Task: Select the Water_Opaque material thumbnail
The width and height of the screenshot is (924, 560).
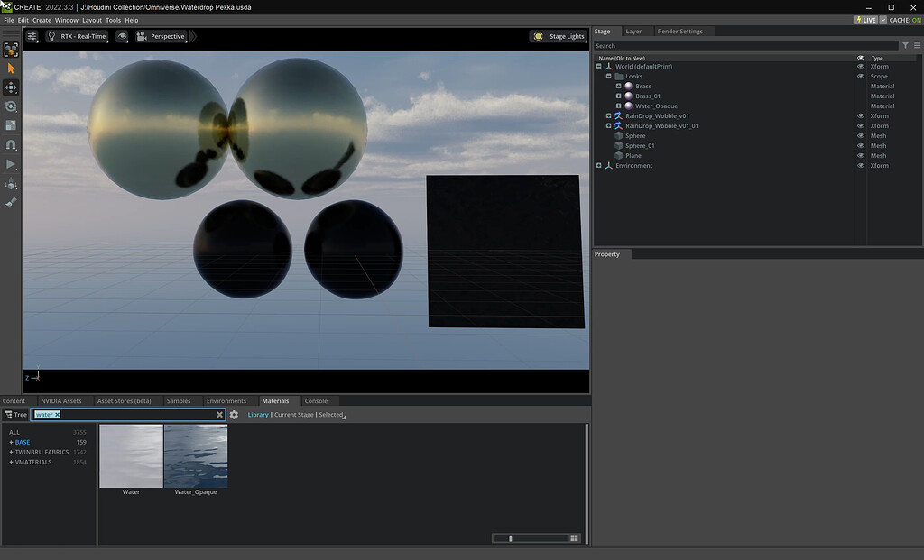Action: [196, 456]
